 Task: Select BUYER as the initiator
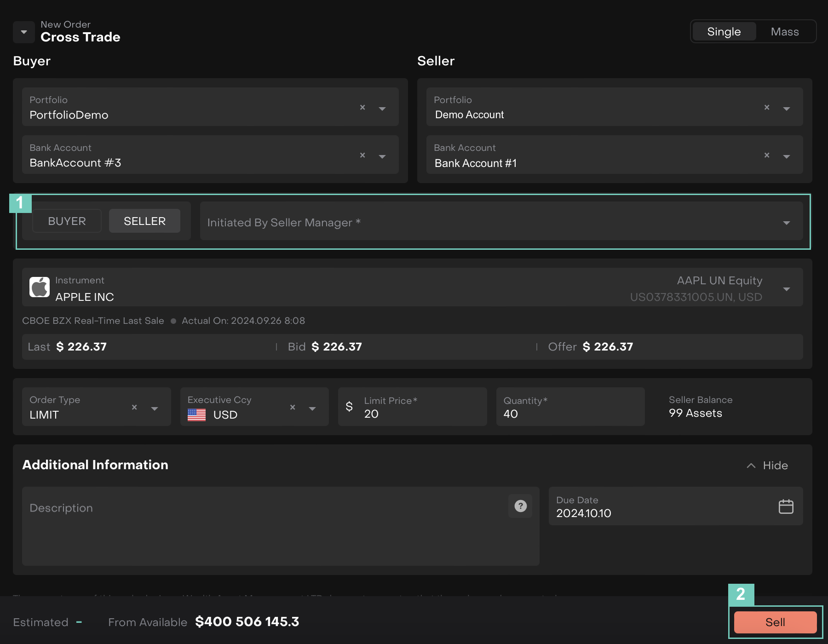[67, 221]
